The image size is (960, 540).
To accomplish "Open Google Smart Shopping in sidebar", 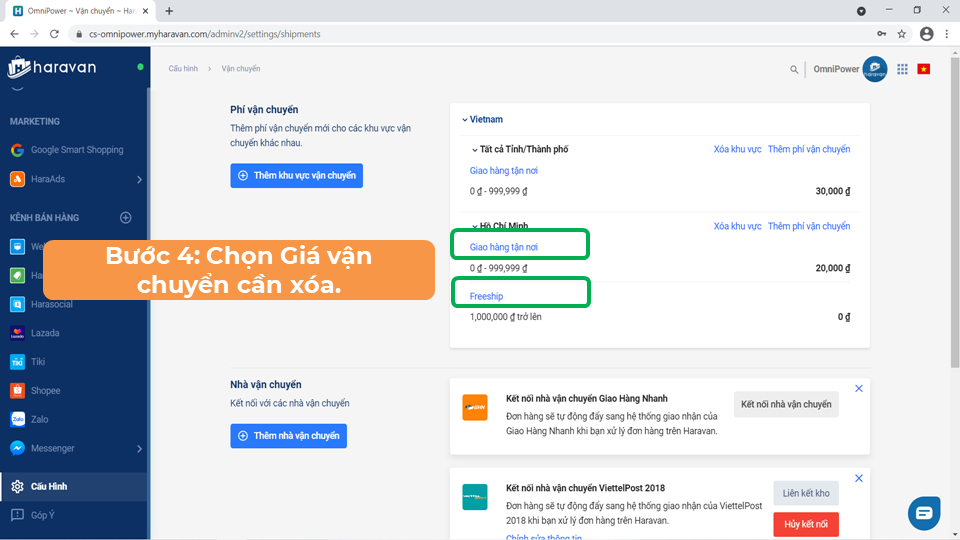I will pyautogui.click(x=76, y=150).
